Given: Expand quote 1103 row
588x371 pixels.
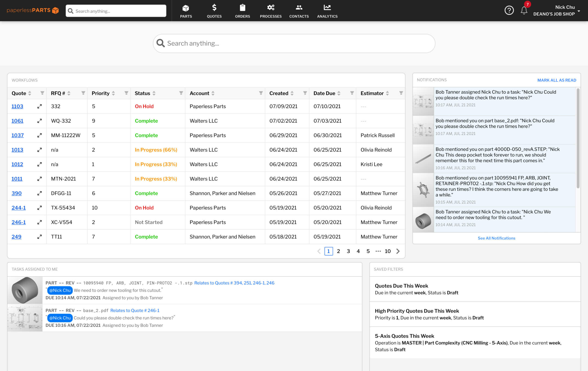Looking at the screenshot, I should [39, 106].
